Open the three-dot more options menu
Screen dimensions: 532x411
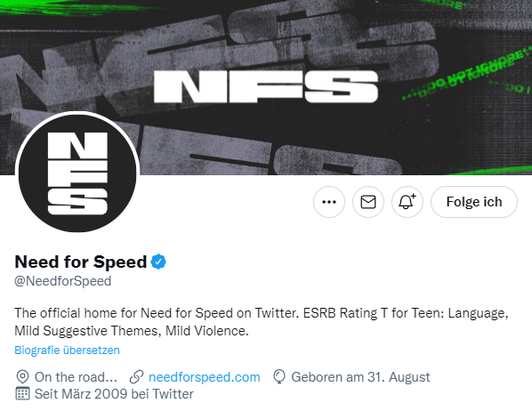[329, 202]
